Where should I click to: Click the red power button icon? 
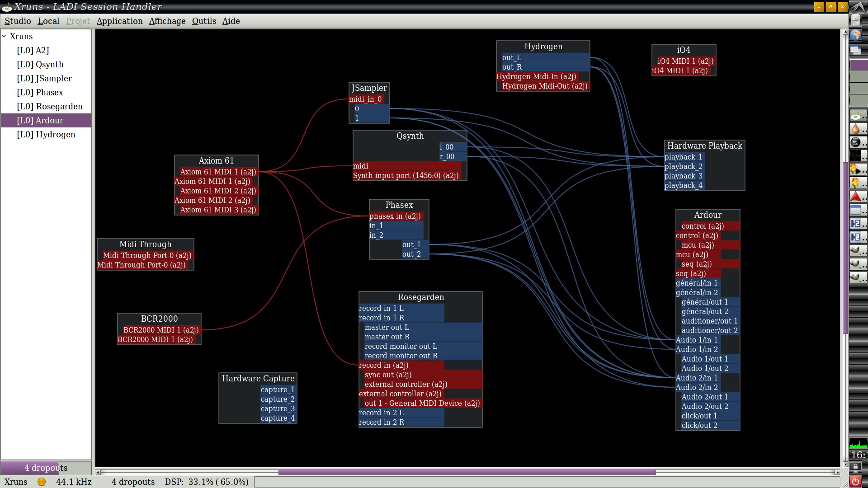point(855,482)
